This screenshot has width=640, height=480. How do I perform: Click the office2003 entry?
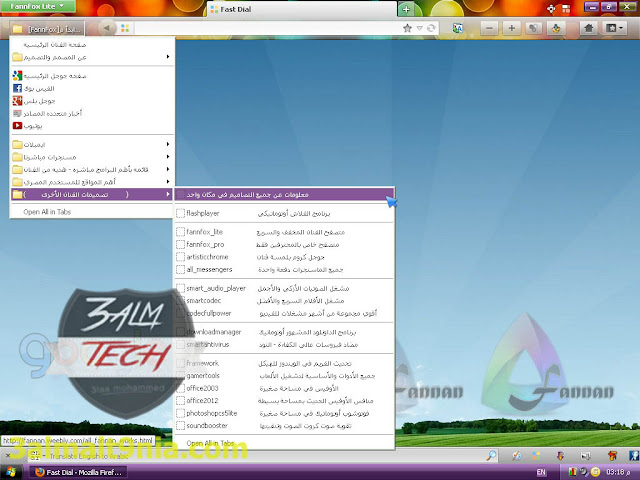click(284, 388)
